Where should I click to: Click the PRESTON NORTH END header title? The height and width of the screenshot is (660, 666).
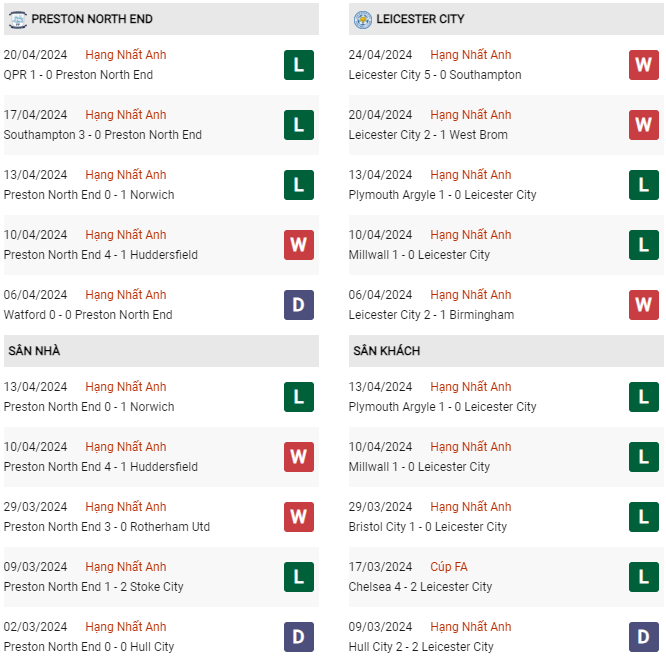tap(92, 19)
